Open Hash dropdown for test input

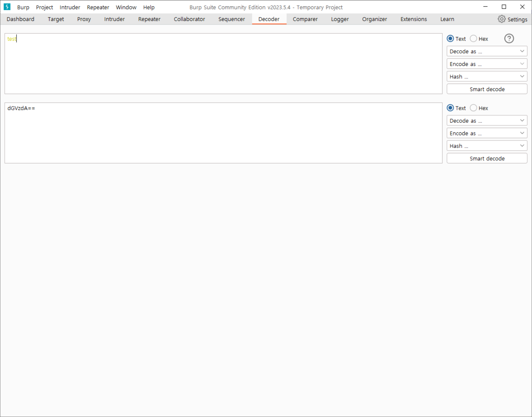pos(487,77)
